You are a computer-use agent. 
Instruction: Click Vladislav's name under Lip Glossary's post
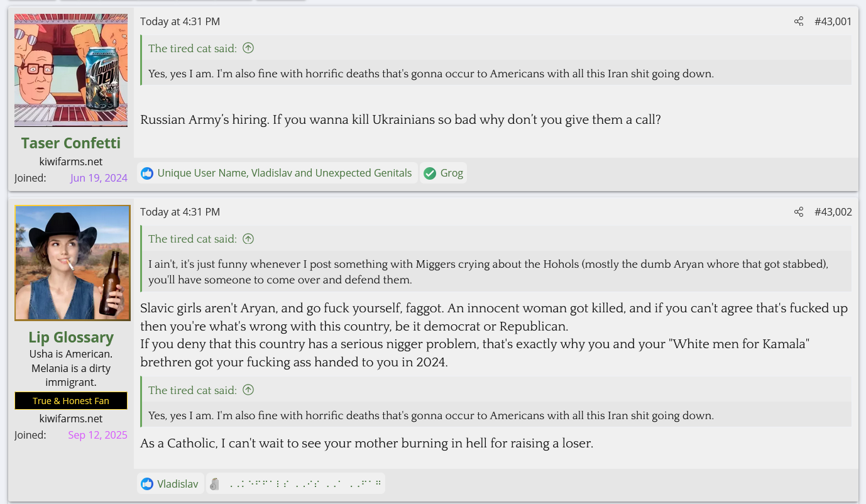[x=177, y=484]
